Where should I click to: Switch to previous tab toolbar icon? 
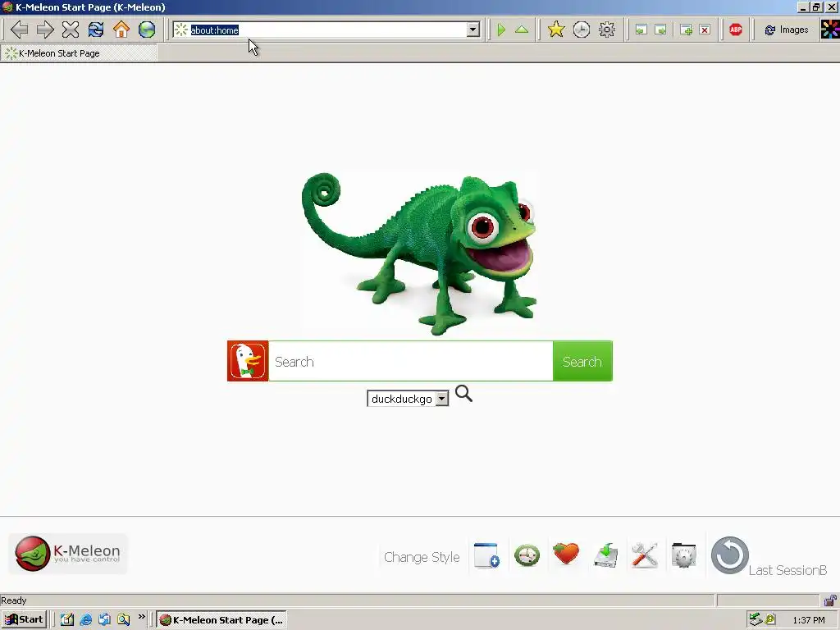pyautogui.click(x=641, y=30)
